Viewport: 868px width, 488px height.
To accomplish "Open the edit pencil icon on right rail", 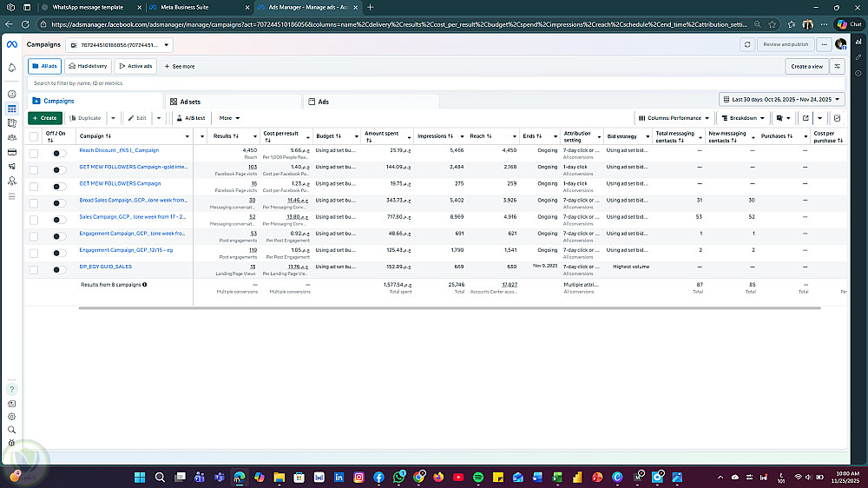I will (858, 57).
